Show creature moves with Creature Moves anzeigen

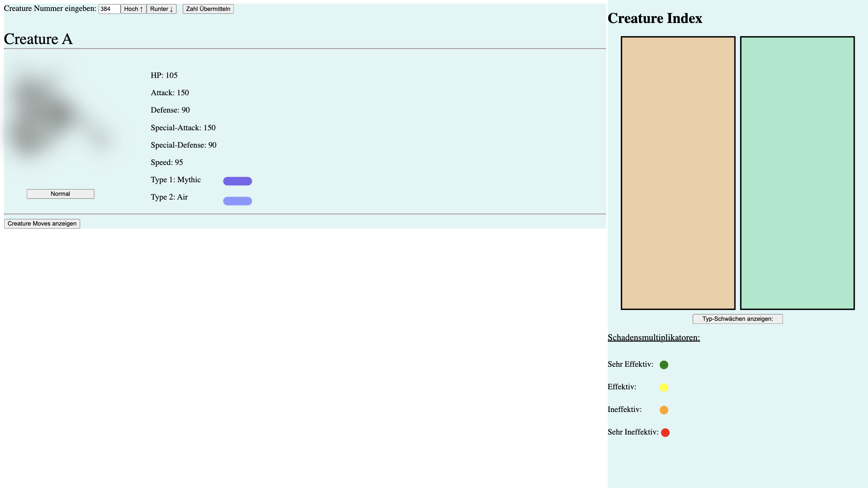point(42,224)
